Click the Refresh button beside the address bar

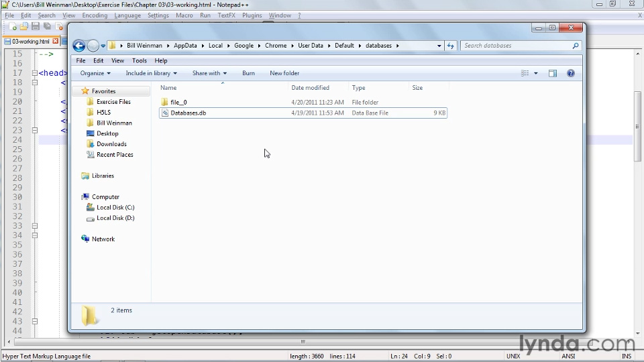(x=451, y=46)
